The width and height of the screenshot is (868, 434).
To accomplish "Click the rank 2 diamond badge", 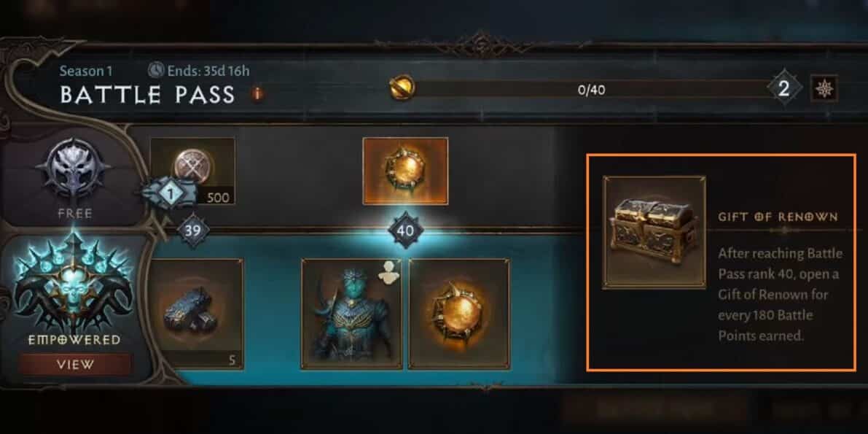I will pos(784,89).
